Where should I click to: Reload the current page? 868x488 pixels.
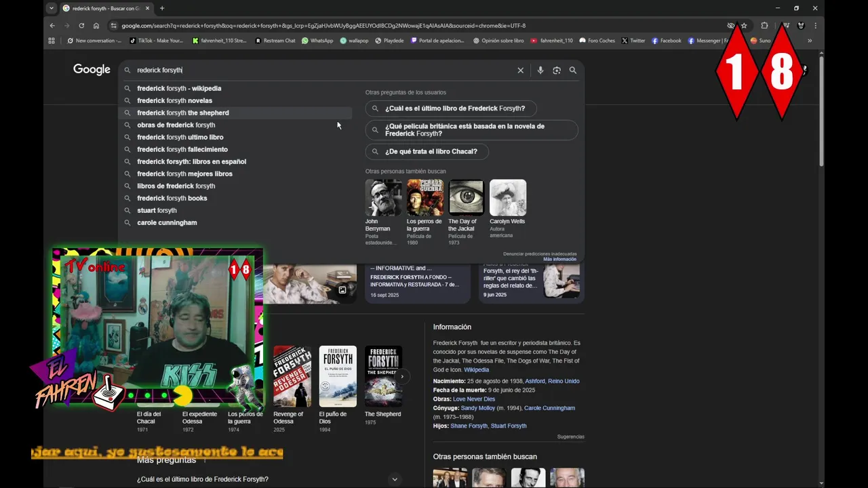coord(81,26)
